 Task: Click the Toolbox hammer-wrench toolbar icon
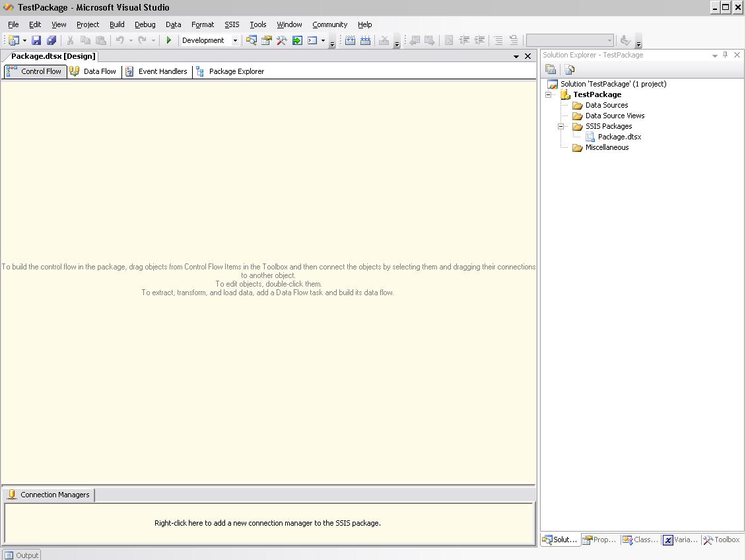282,40
